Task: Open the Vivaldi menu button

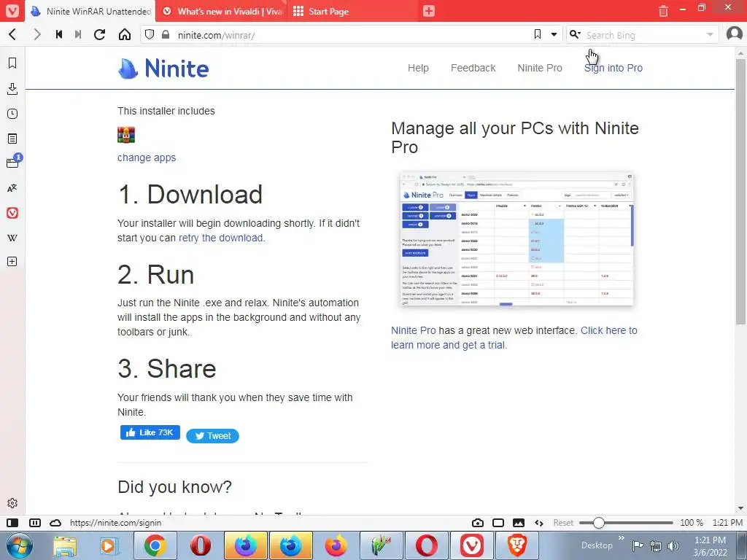Action: click(12, 10)
